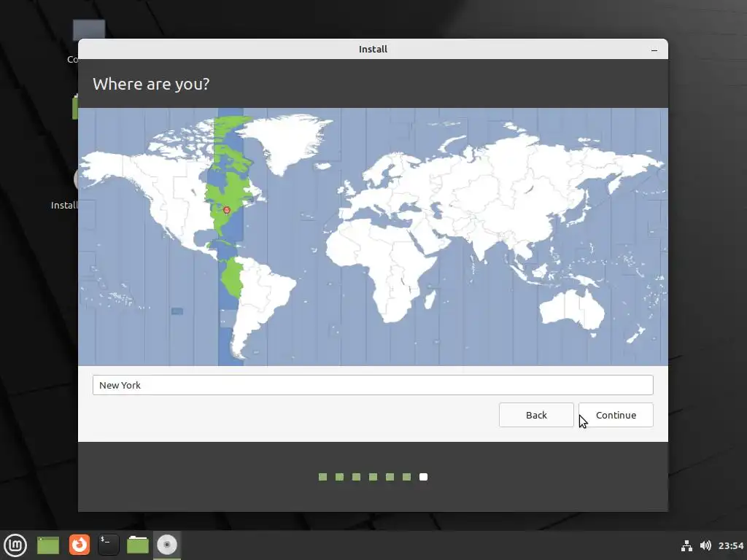Open the Linux Mint start menu
747x560 pixels.
[15, 545]
